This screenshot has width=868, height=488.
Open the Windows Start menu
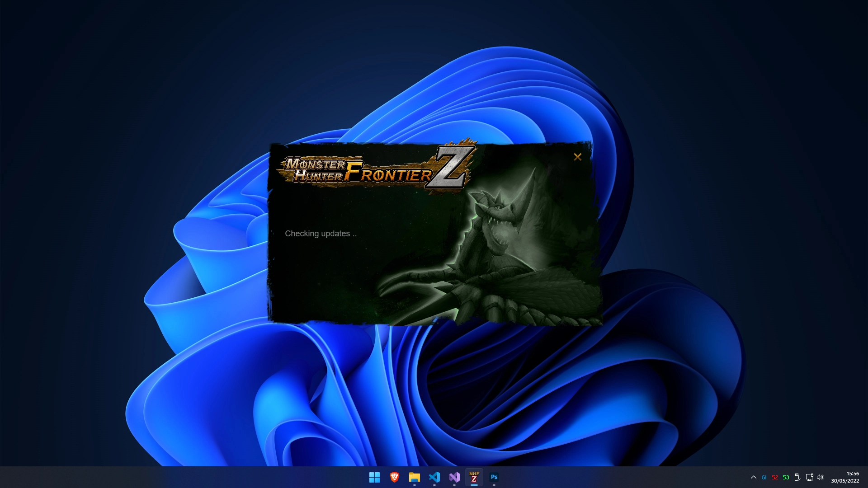tap(374, 477)
